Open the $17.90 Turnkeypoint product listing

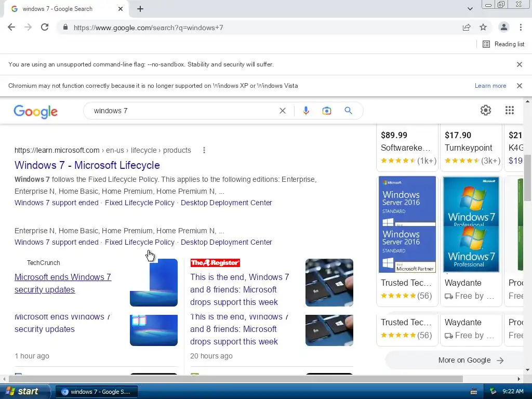(x=471, y=148)
